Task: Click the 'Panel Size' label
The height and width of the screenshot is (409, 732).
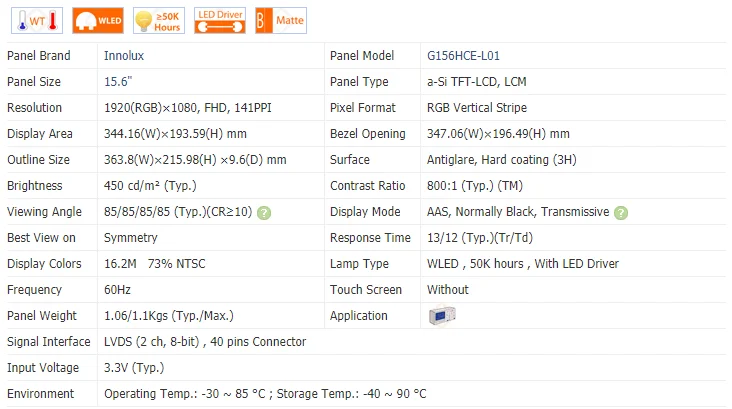Action: click(34, 82)
